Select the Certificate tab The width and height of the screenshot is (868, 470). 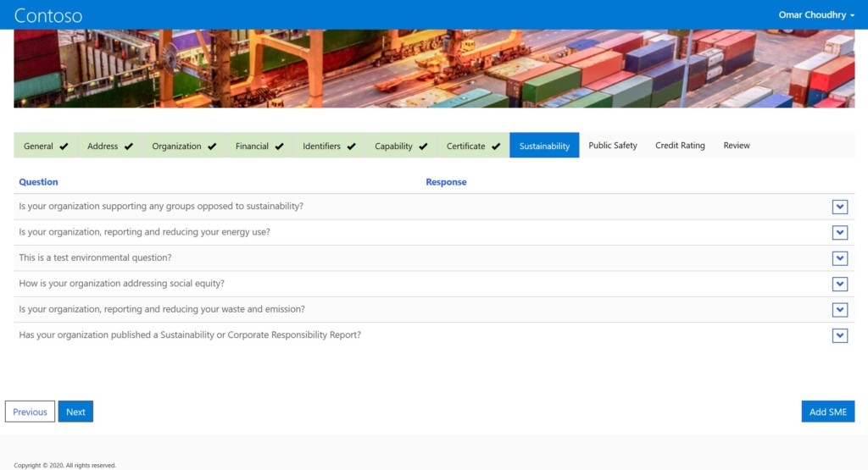point(473,146)
